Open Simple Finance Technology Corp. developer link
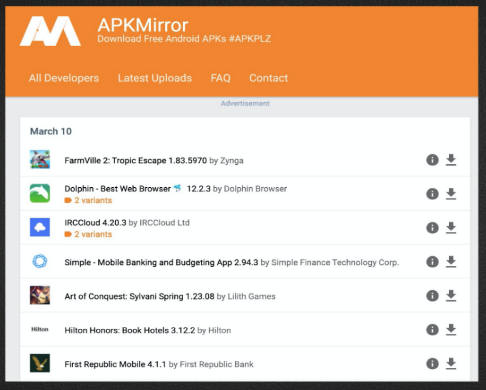Image resolution: width=486 pixels, height=390 pixels. [x=335, y=262]
